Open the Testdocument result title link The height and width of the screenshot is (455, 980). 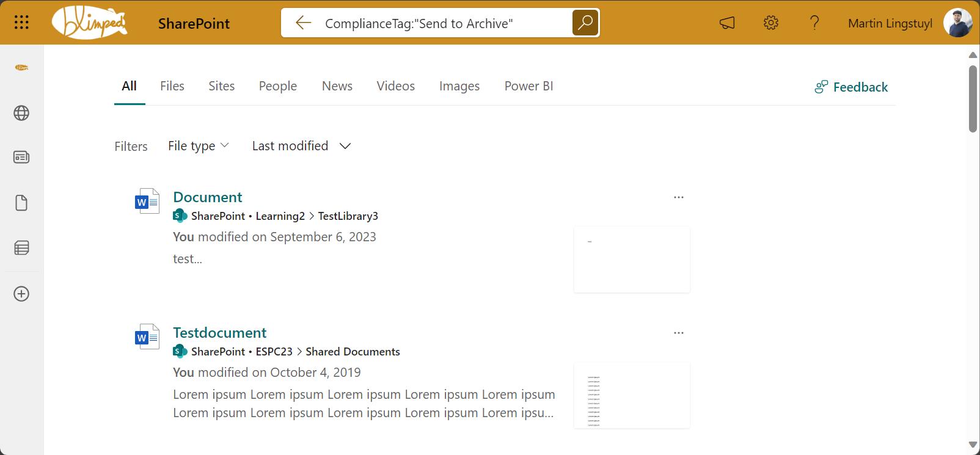point(220,333)
